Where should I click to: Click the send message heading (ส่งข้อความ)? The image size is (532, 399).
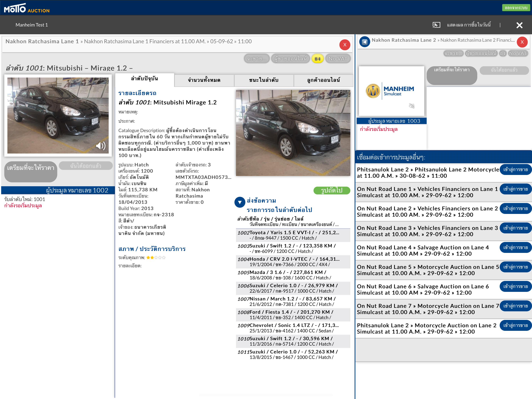[262, 201]
